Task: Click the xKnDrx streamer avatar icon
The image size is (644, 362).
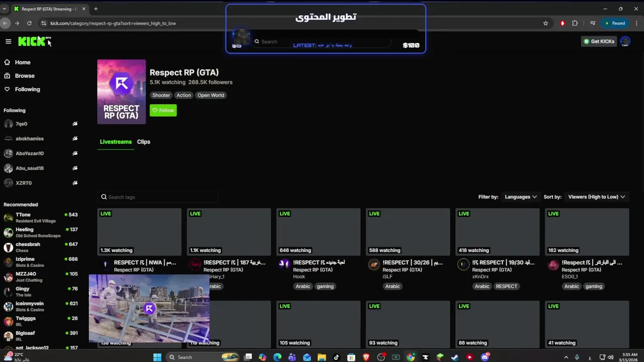Action: pos(463,264)
